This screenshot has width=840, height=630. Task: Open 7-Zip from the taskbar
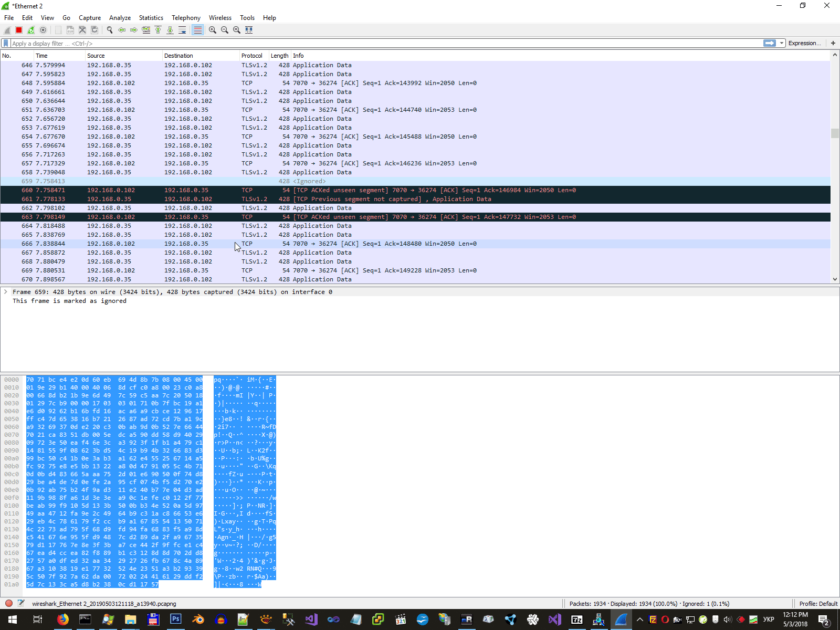point(576,619)
